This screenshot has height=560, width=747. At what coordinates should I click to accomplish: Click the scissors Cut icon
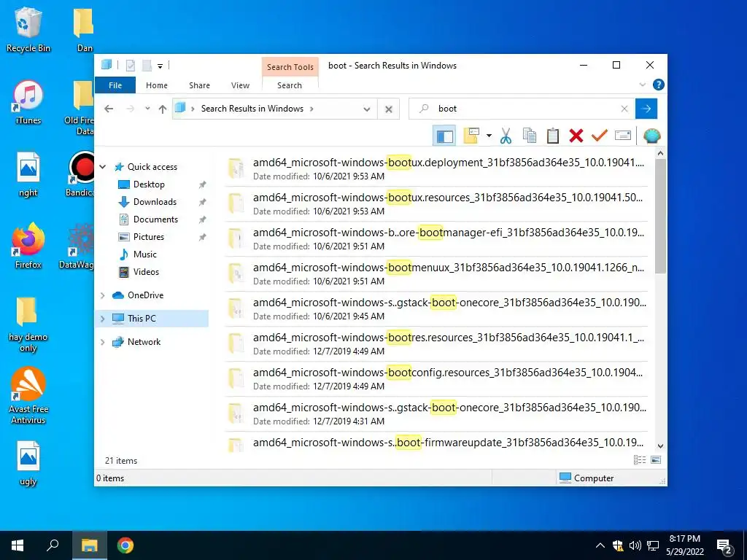[506, 136]
